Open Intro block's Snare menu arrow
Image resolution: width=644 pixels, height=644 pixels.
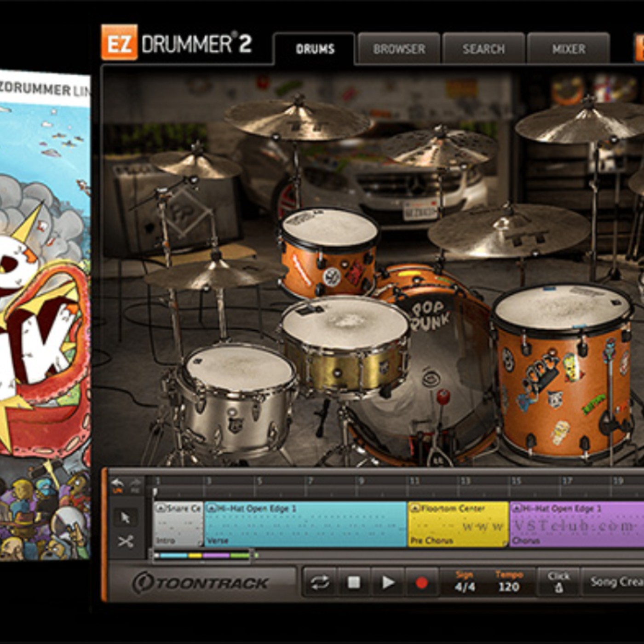pyautogui.click(x=161, y=508)
